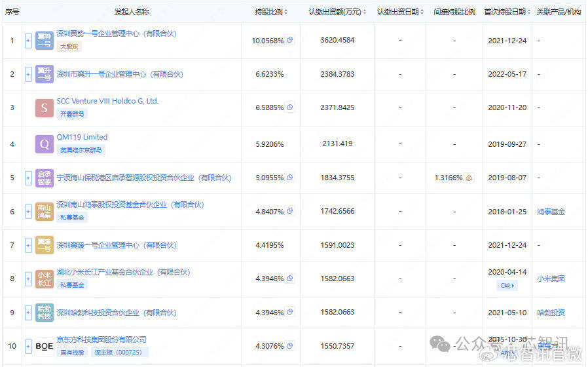Open related product 小米集团 link

(551, 279)
